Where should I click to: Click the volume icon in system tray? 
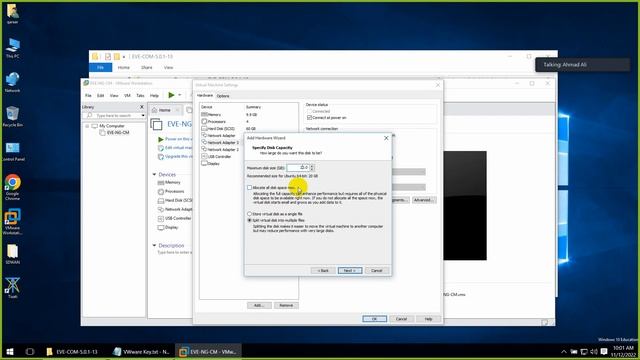pyautogui.click(x=594, y=351)
